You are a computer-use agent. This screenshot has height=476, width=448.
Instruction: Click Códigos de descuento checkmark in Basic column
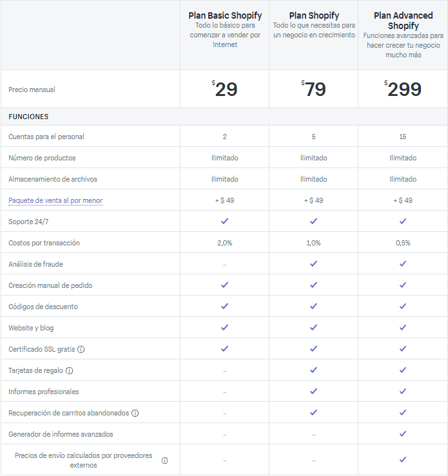[224, 307]
